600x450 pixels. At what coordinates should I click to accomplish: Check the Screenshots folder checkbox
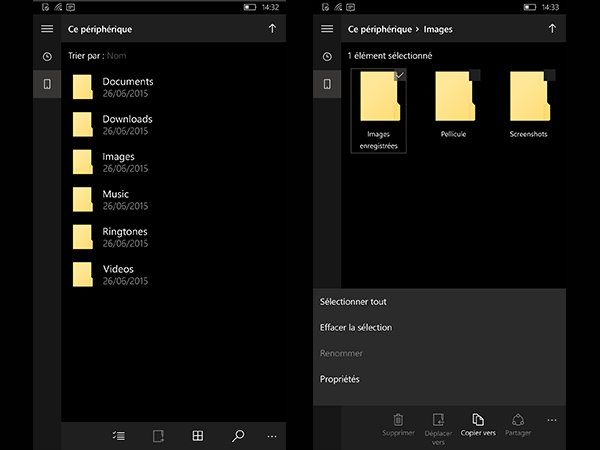(550, 76)
